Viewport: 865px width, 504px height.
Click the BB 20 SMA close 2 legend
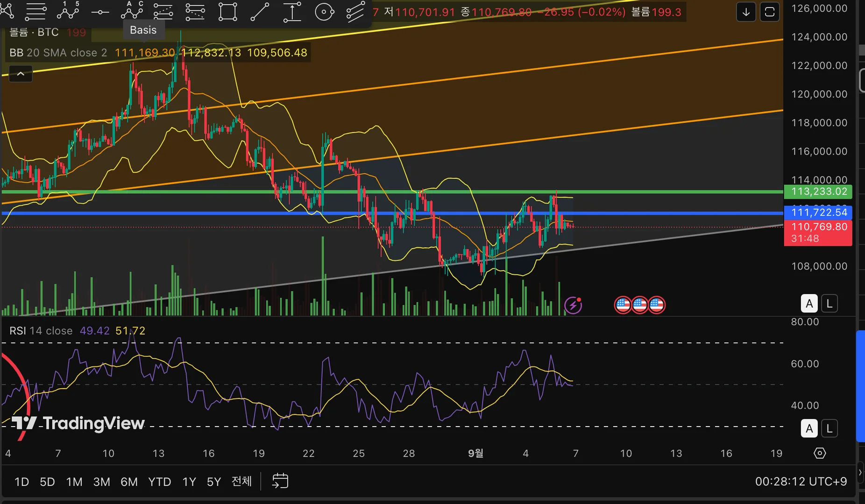pos(58,53)
